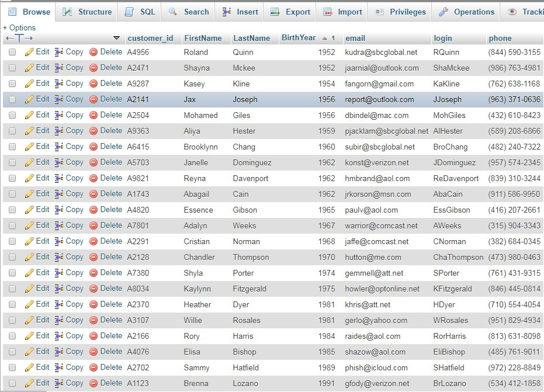
Task: Select the checkbox for Willie Rosales
Action: 12,320
